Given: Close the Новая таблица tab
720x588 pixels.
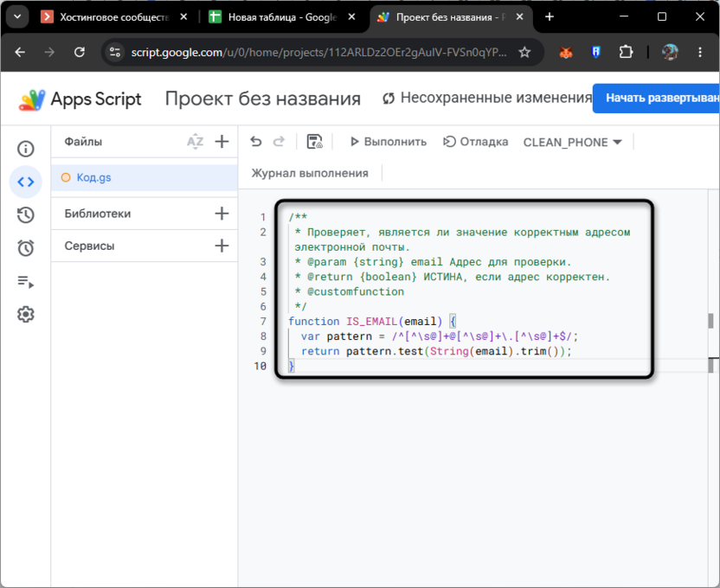Looking at the screenshot, I should [351, 17].
